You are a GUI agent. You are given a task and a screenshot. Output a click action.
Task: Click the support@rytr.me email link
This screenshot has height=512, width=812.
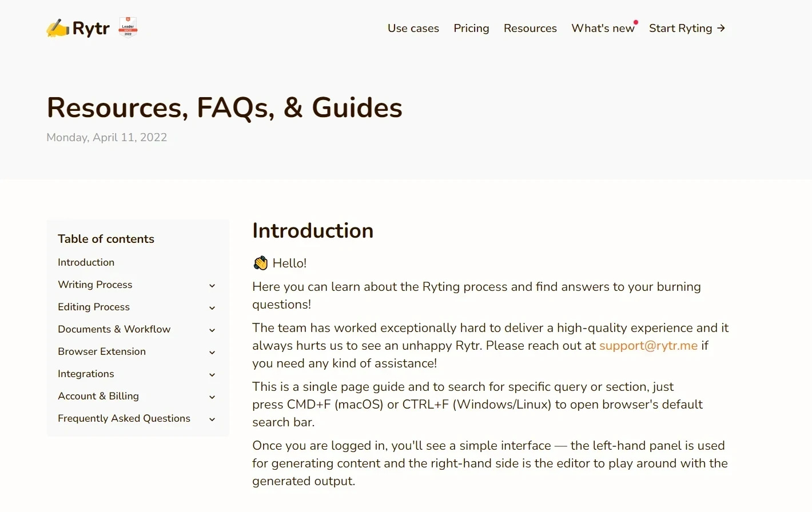(x=648, y=346)
